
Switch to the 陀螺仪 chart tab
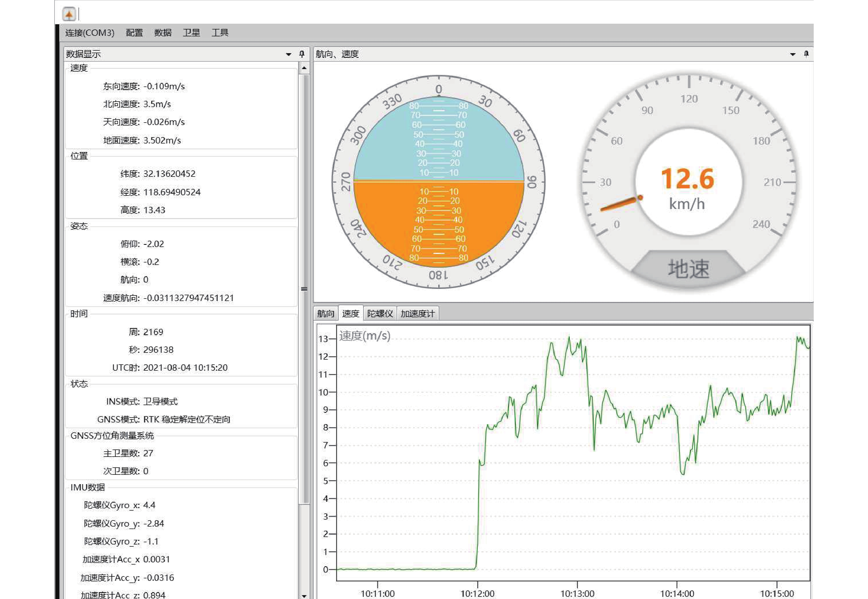coord(380,313)
